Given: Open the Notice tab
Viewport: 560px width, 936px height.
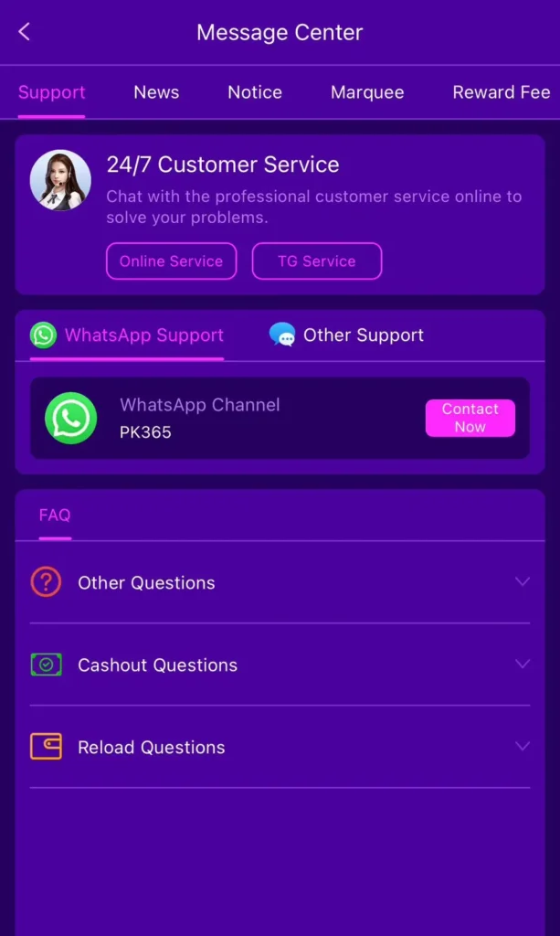Looking at the screenshot, I should [x=255, y=92].
